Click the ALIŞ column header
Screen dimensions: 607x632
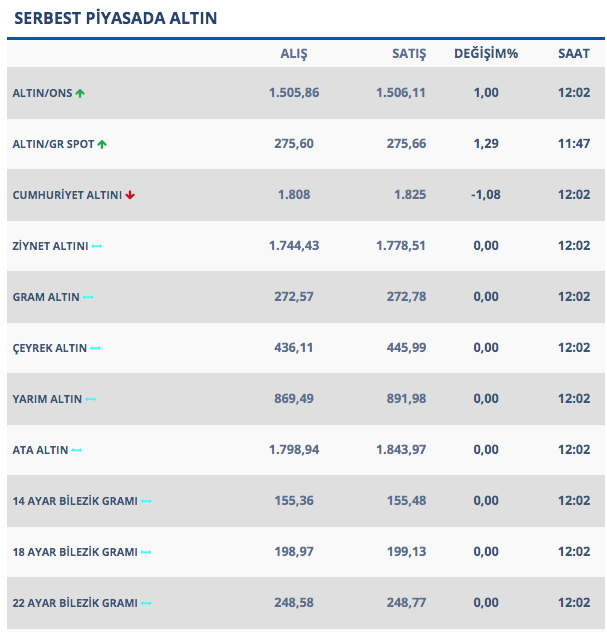pyautogui.click(x=293, y=54)
